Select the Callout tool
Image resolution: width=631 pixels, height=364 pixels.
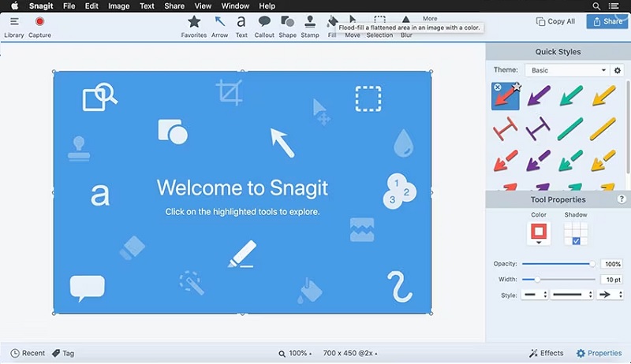pyautogui.click(x=264, y=27)
